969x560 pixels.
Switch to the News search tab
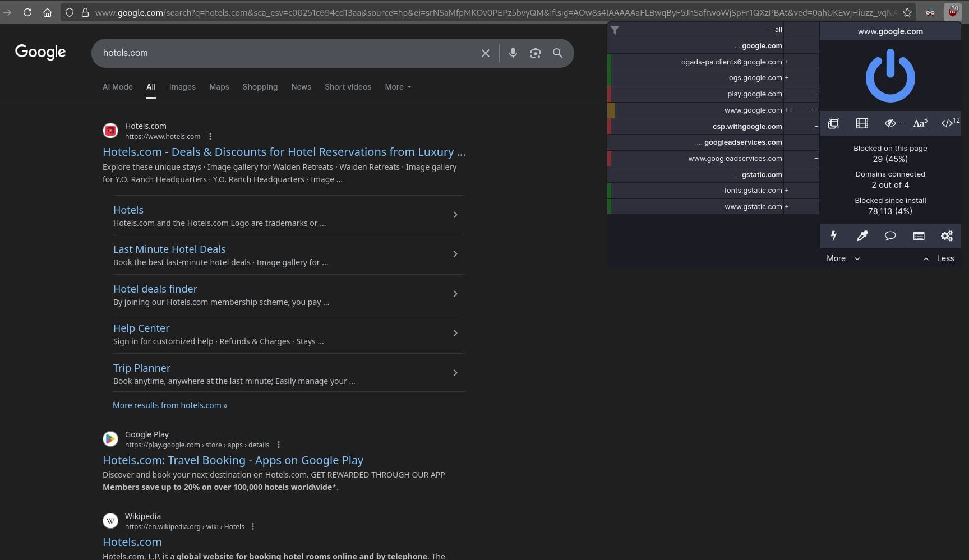301,87
